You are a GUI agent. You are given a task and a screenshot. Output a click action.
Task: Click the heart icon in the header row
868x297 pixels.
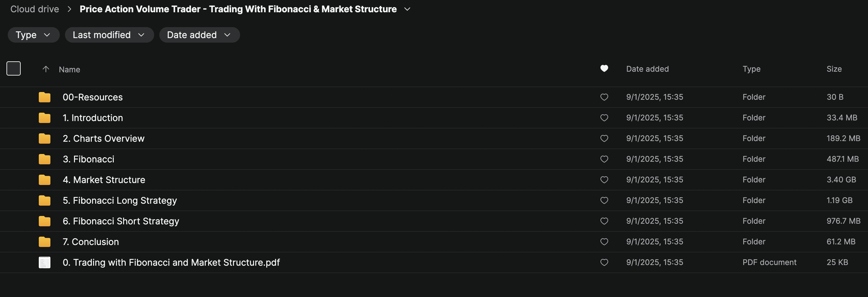pos(604,68)
